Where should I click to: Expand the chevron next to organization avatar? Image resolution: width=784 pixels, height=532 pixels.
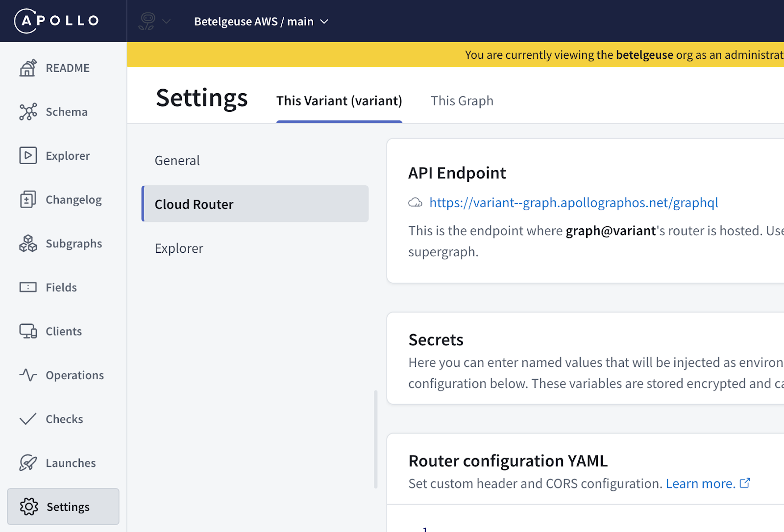[x=167, y=22]
